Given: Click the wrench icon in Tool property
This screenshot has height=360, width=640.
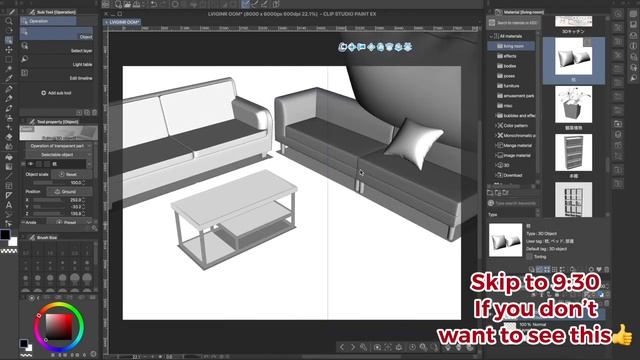Looking at the screenshot, I should [95, 228].
